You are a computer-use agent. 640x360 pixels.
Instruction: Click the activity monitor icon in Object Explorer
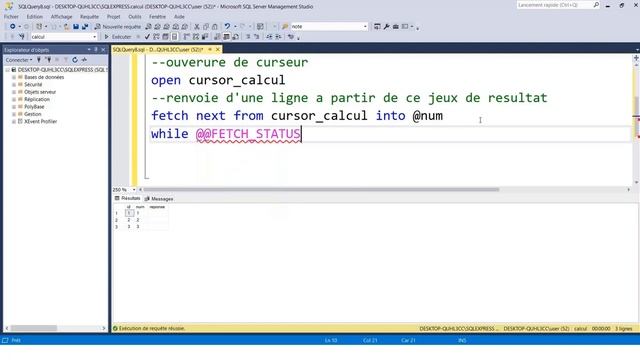[84, 60]
